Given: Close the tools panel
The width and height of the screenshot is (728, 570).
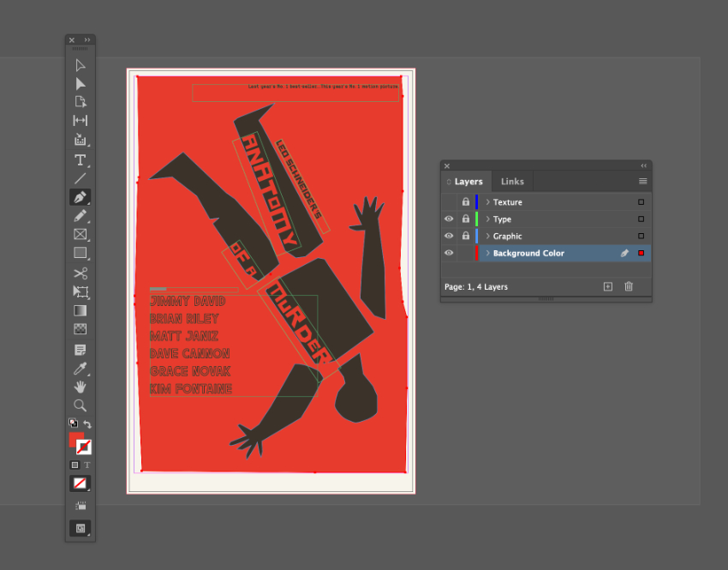Looking at the screenshot, I should pyautogui.click(x=72, y=40).
